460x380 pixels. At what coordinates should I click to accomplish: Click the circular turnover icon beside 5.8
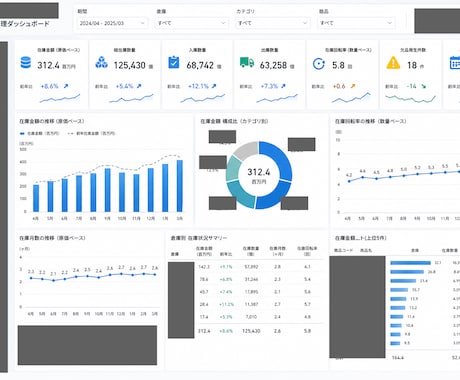point(319,64)
